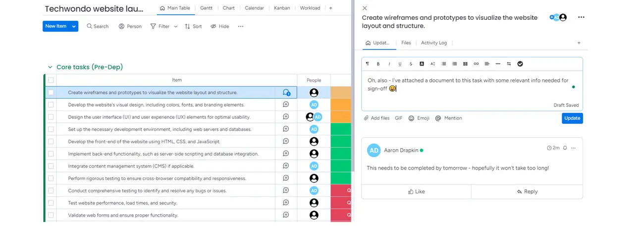The width and height of the screenshot is (644, 234).
Task: Open the New Item dropdown arrow
Action: click(74, 26)
